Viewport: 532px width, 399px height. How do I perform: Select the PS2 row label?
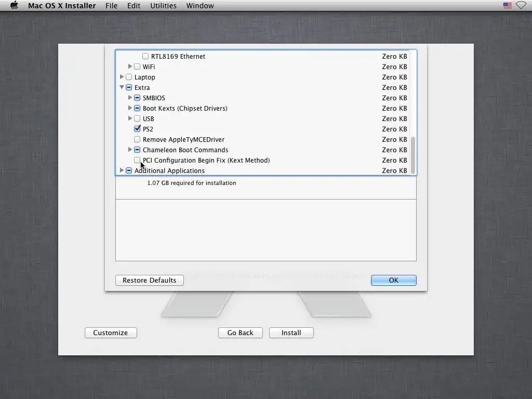pyautogui.click(x=148, y=129)
